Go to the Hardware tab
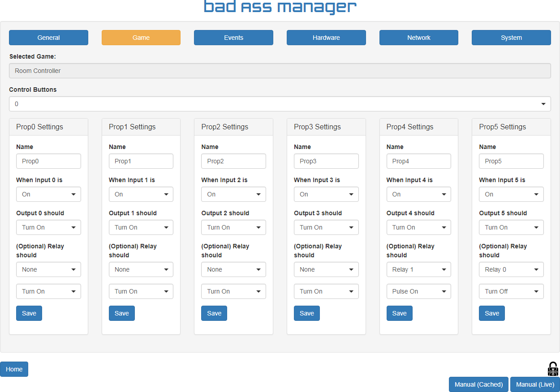Viewport: 560px width, 392px height. coord(326,38)
